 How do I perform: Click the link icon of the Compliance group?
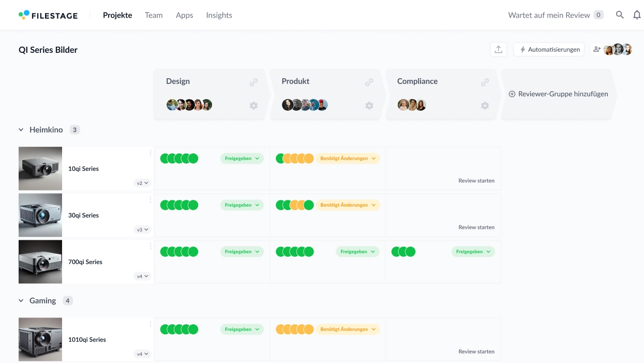click(485, 81)
